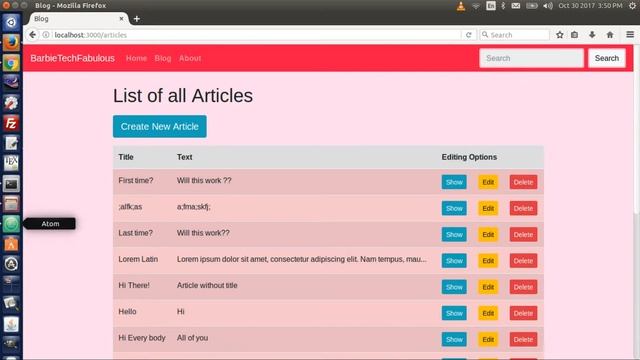Screen dimensions: 640x360
Task: Edit the 'Hello' article
Action: [488, 313]
